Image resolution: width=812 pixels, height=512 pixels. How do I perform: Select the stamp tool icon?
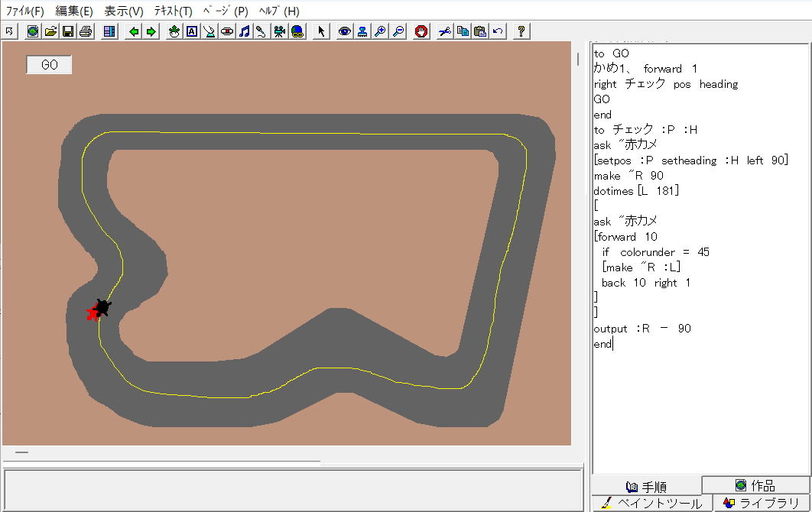tap(362, 31)
